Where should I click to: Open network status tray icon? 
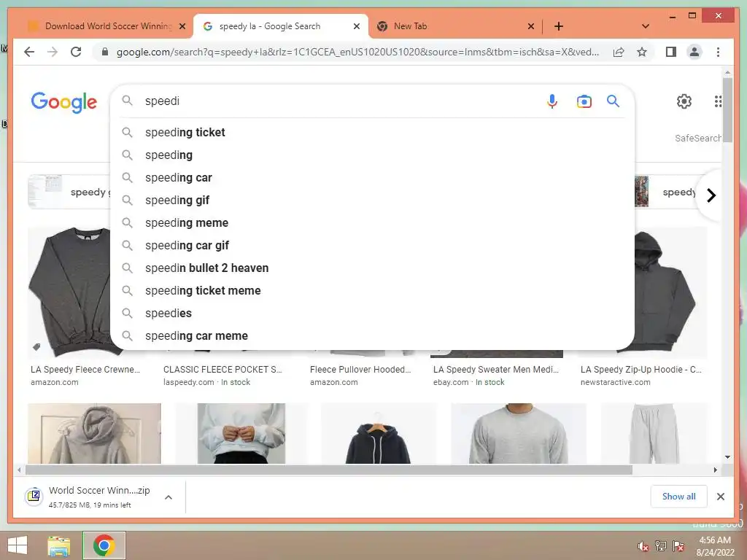pyautogui.click(x=660, y=546)
